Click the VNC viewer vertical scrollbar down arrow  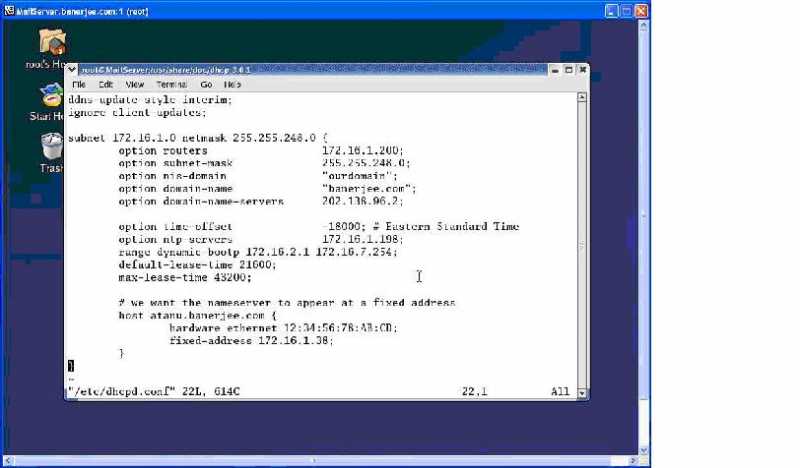click(x=643, y=450)
